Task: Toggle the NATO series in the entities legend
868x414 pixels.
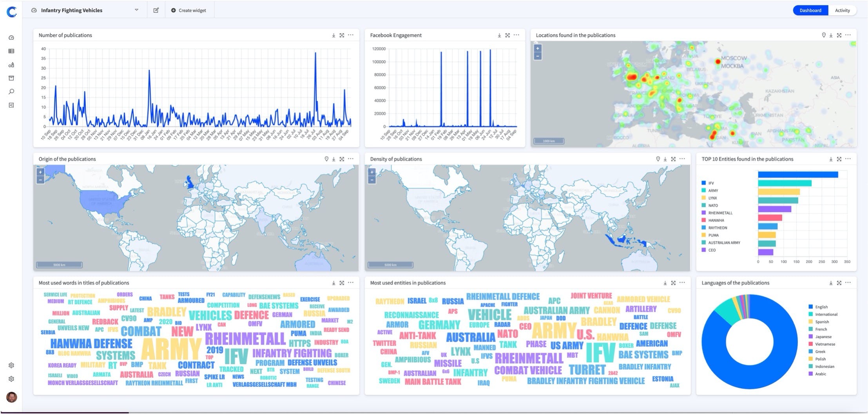Action: coord(710,205)
